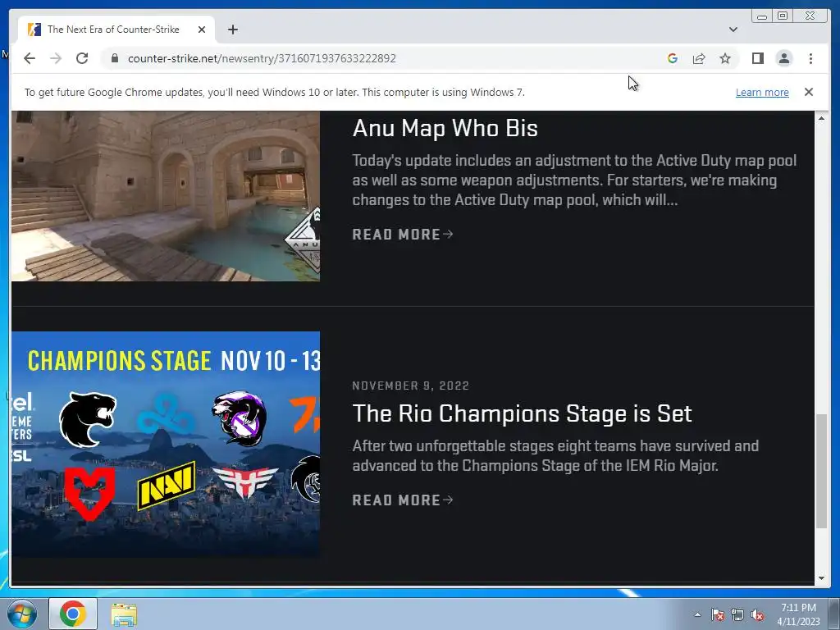Click the network tray icon
Image resolution: width=840 pixels, height=630 pixels.
coord(737,614)
